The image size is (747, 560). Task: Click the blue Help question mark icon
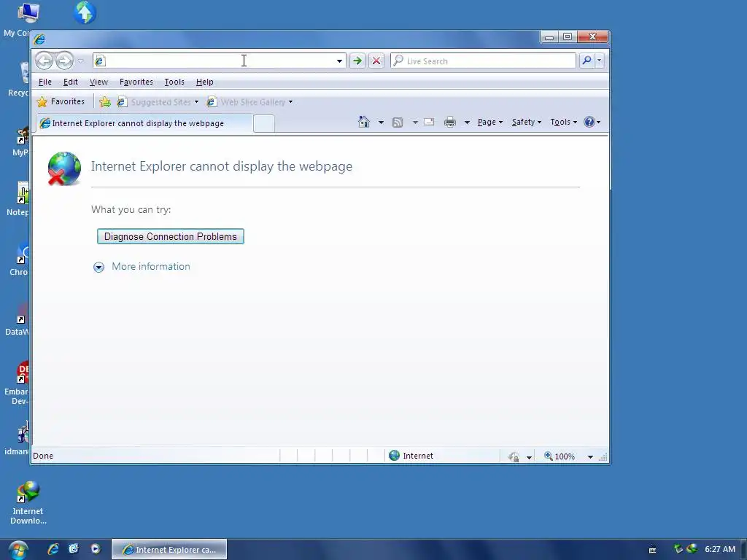(x=589, y=122)
